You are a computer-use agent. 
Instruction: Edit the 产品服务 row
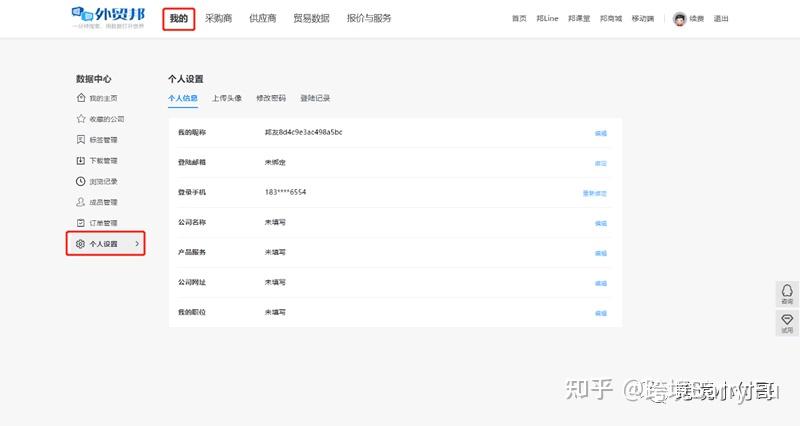(x=601, y=253)
